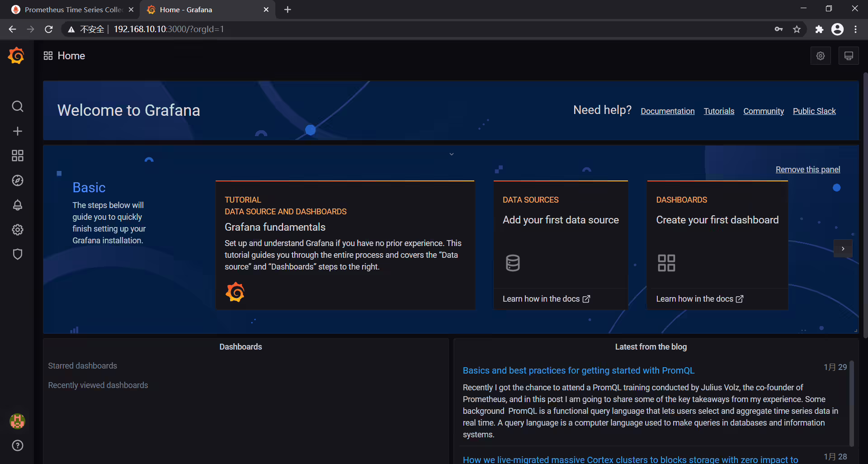Click Remove this panel link
The width and height of the screenshot is (868, 464).
point(808,170)
